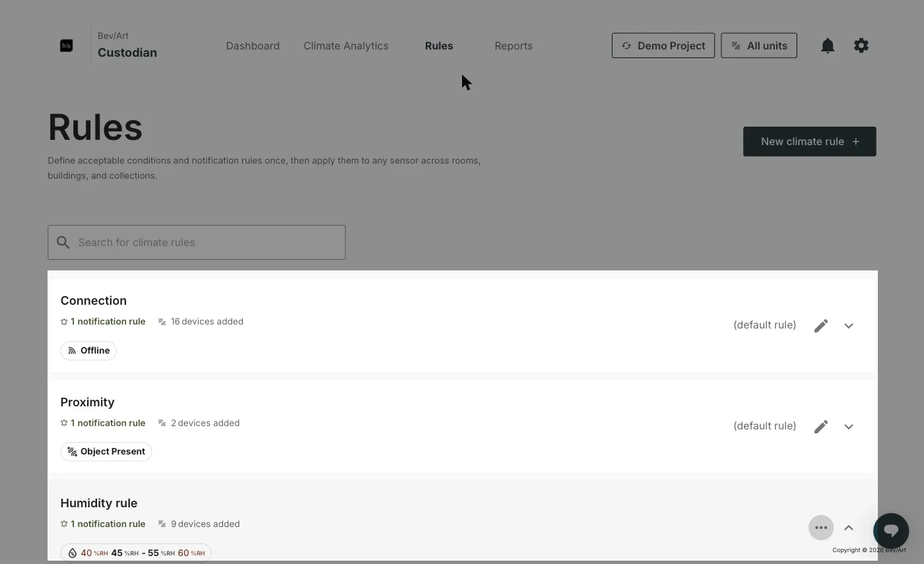
Task: Click the 16 devices added text
Action: (207, 321)
